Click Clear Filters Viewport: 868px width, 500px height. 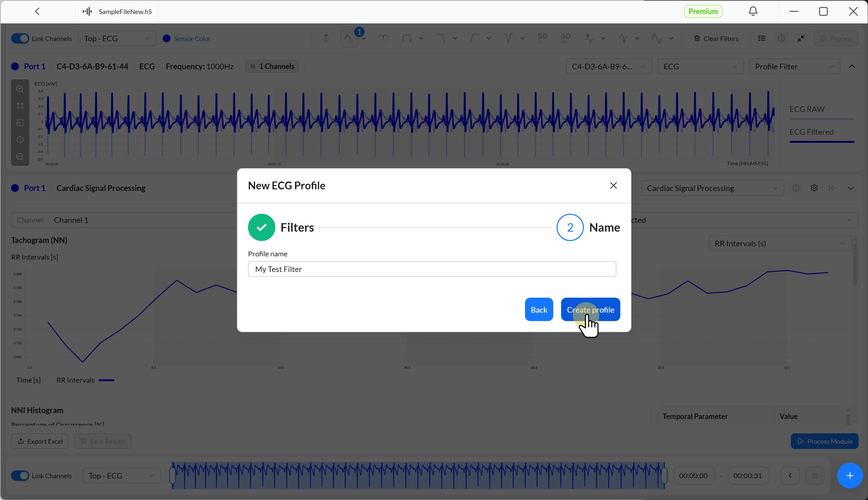(716, 38)
